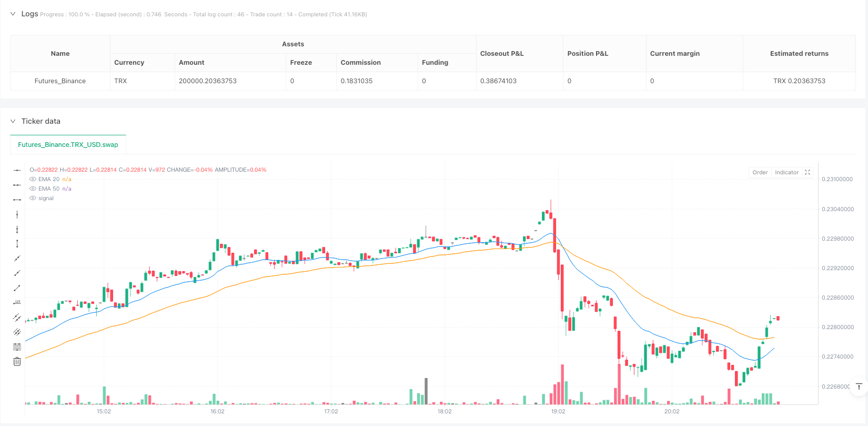Click the scroll-to-top arrow button

[x=859, y=387]
